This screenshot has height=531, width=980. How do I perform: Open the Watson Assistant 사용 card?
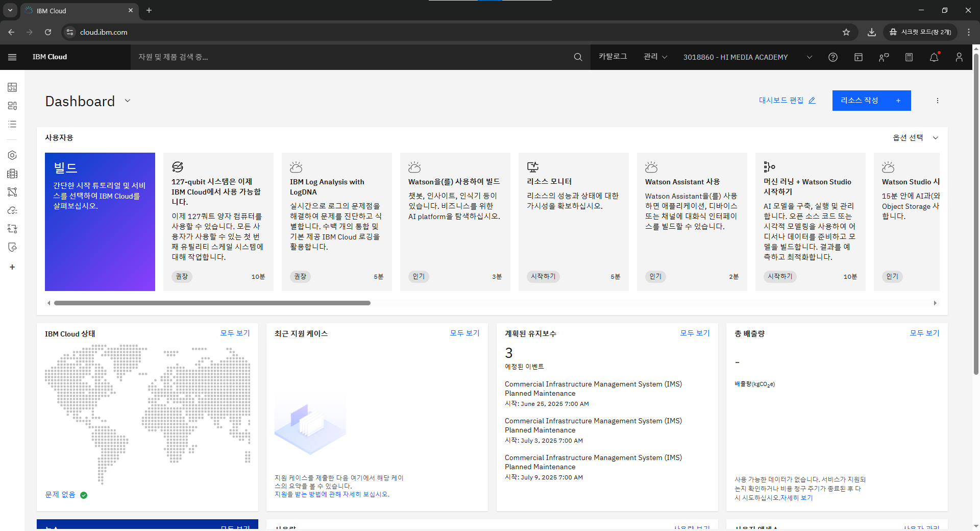pyautogui.click(x=692, y=222)
